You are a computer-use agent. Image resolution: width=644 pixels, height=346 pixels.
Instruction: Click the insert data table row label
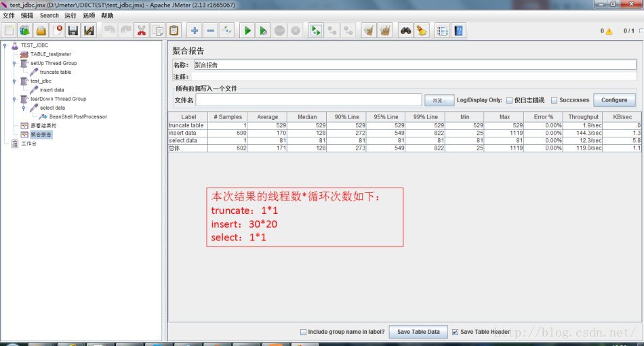182,133
